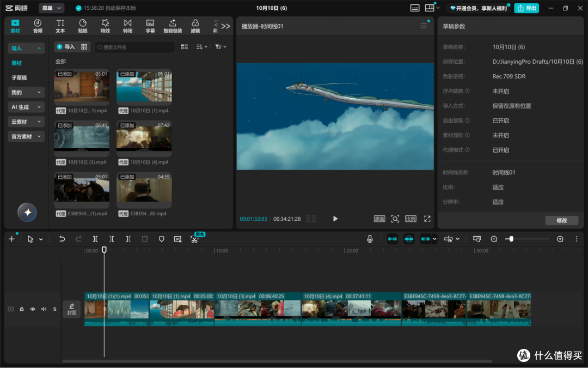
Task: Expand the 菜单 dropdown menu
Action: click(51, 8)
